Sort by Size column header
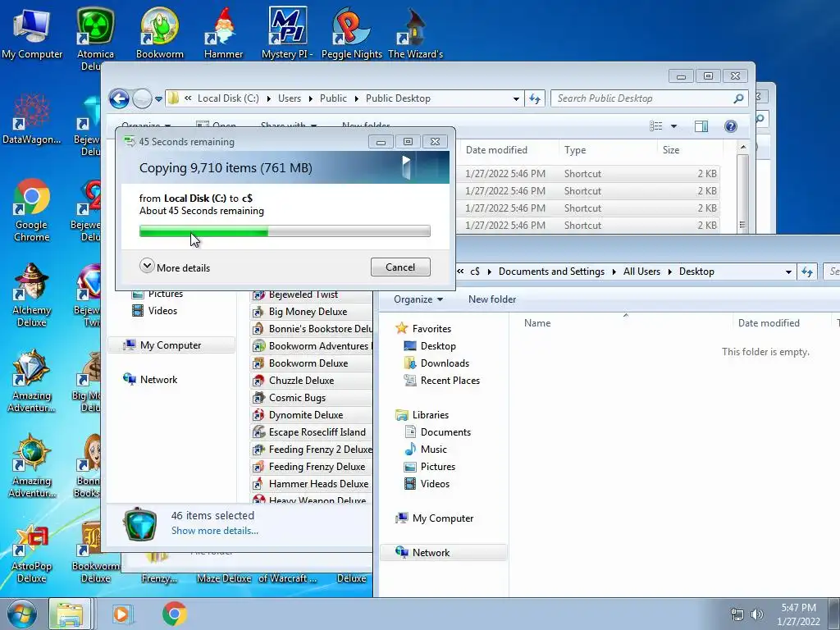The image size is (840, 630). [x=689, y=151]
